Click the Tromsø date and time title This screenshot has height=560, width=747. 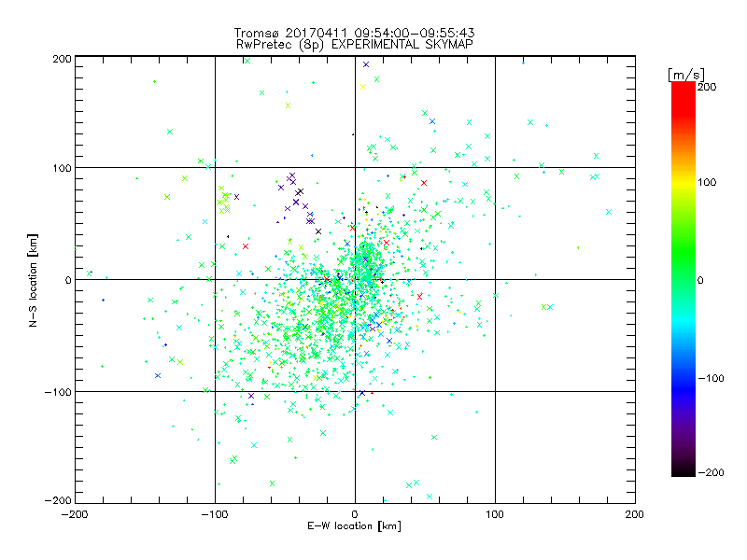[x=355, y=33]
